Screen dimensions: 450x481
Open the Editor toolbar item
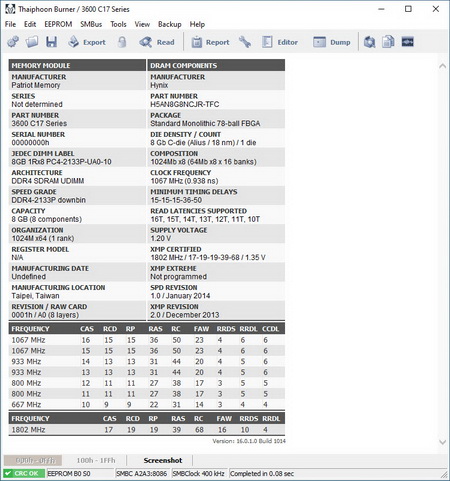click(x=280, y=42)
